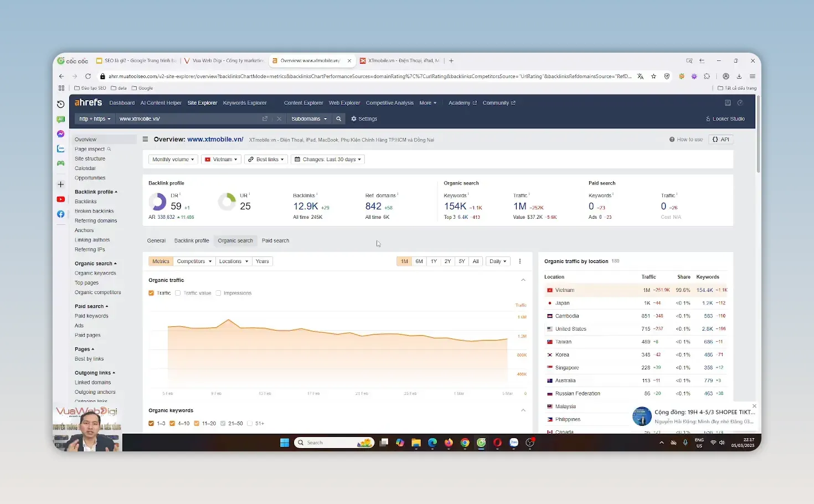Image resolution: width=814 pixels, height=504 pixels.
Task: Switch to the Backlink profile tab
Action: pyautogui.click(x=192, y=241)
